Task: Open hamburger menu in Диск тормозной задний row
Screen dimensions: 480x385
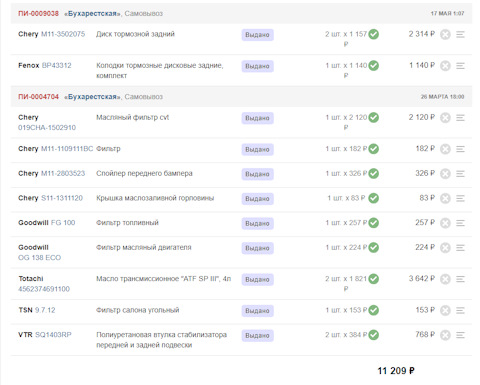Action: [460, 34]
